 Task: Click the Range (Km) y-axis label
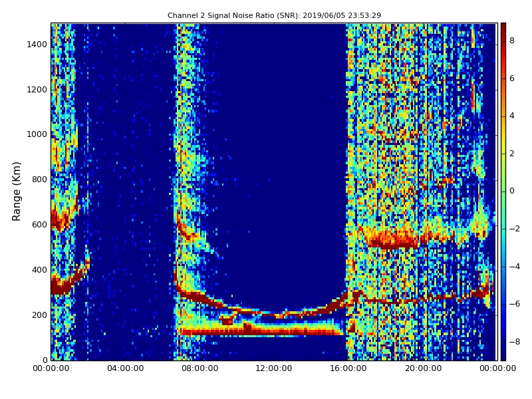point(16,192)
